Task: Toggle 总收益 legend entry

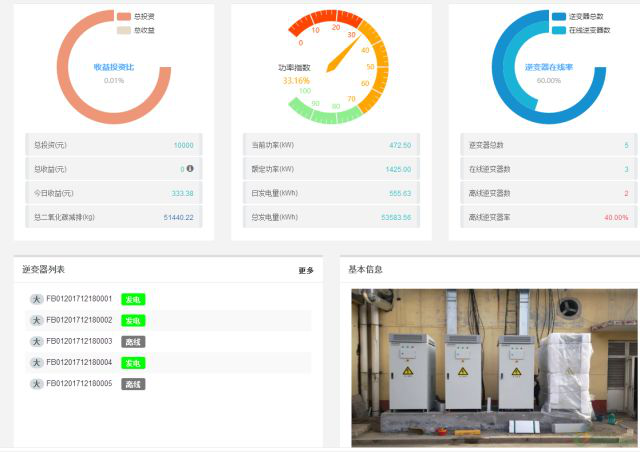Action: click(x=136, y=30)
